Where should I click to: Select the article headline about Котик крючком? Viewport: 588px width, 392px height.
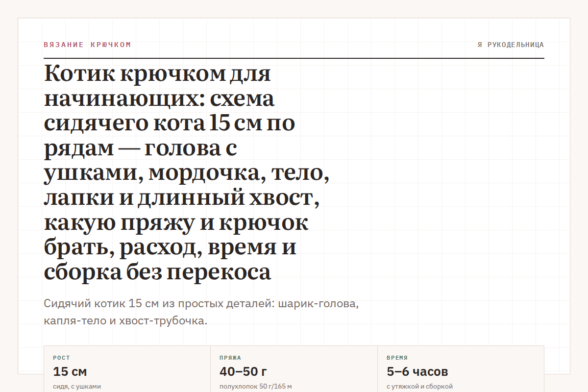[x=186, y=173]
